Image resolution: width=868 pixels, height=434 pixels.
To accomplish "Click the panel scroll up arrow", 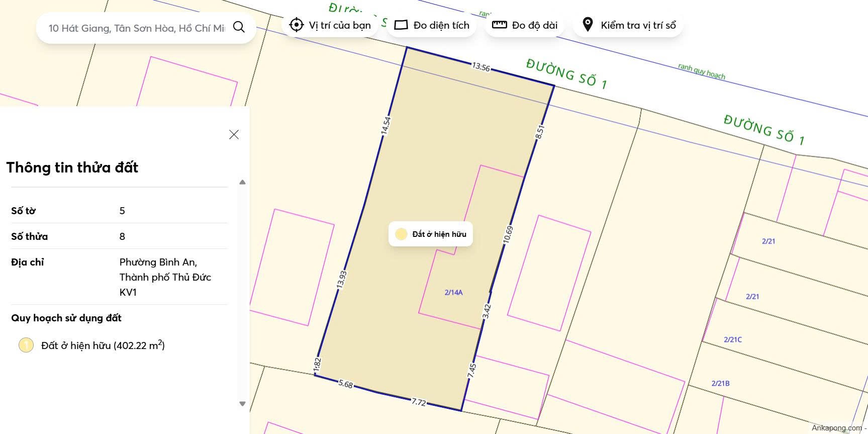I will click(x=242, y=182).
